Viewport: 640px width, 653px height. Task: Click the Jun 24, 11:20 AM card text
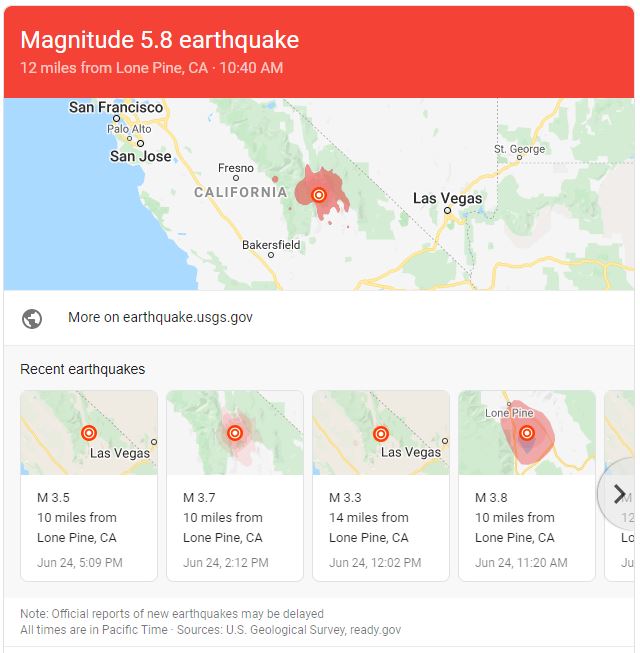coord(521,563)
